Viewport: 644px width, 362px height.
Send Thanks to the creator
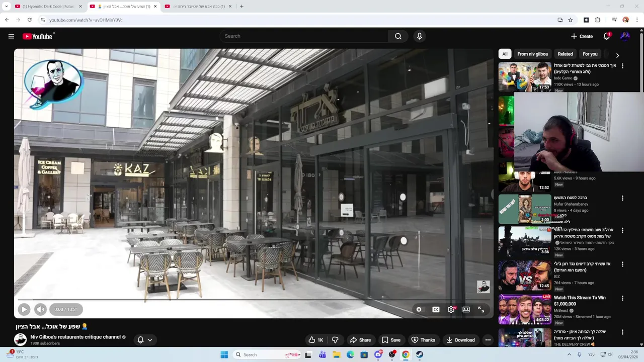(423, 340)
